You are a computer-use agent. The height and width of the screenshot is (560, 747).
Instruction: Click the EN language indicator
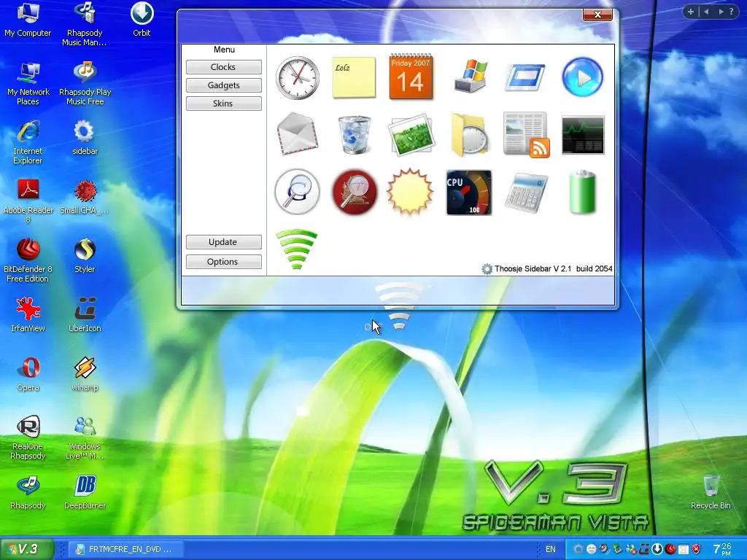coord(550,549)
